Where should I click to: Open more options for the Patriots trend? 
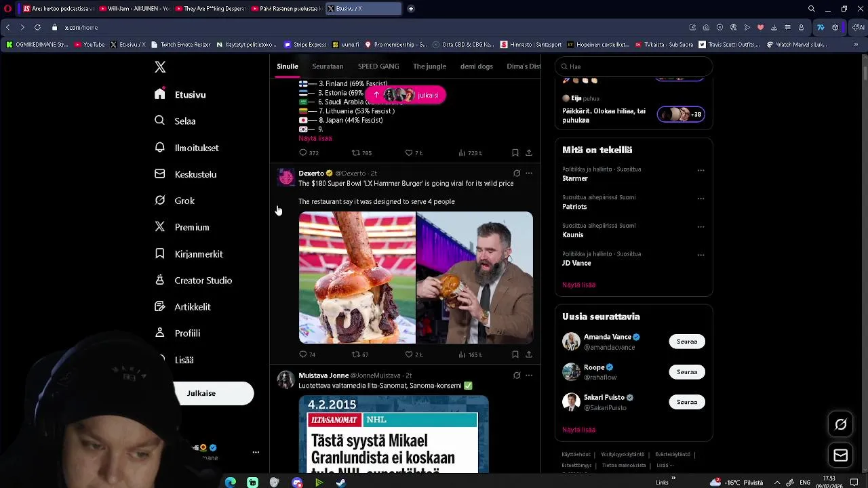[701, 199]
